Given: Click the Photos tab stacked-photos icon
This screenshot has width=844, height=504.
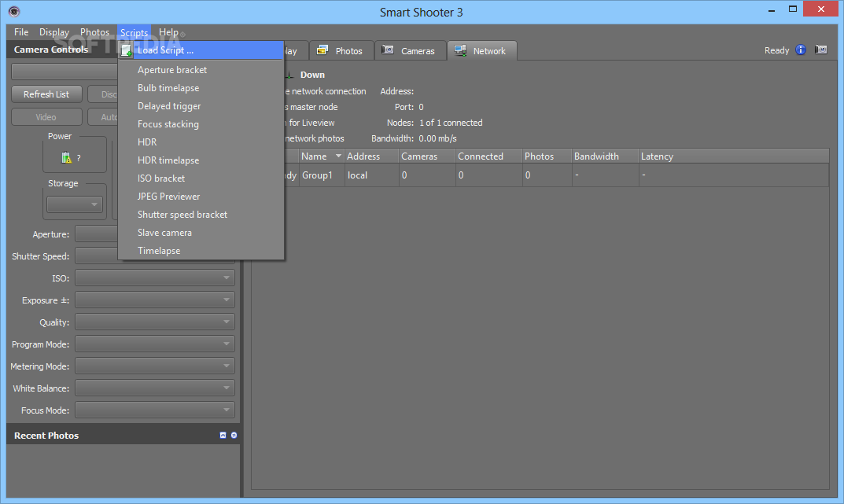Looking at the screenshot, I should click(x=322, y=50).
